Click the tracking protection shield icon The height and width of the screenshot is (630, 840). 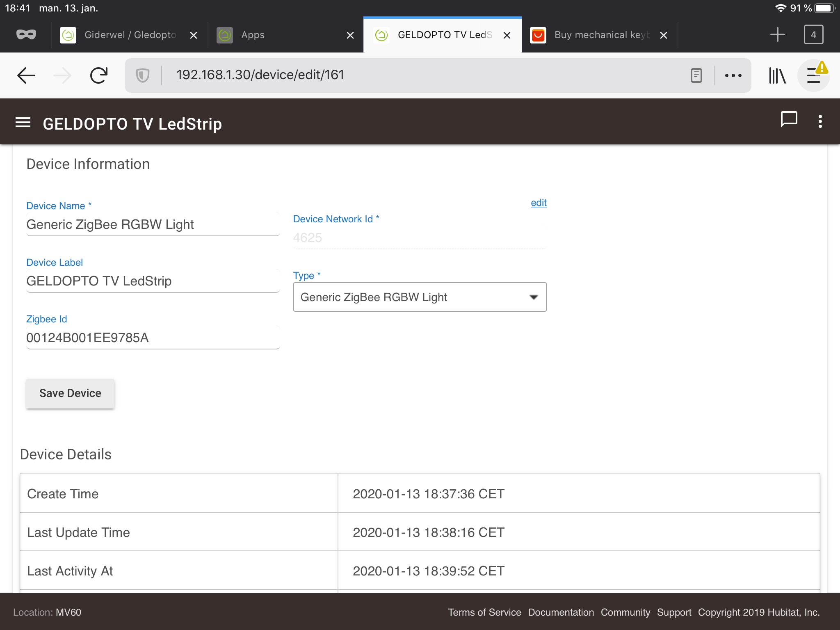[142, 75]
